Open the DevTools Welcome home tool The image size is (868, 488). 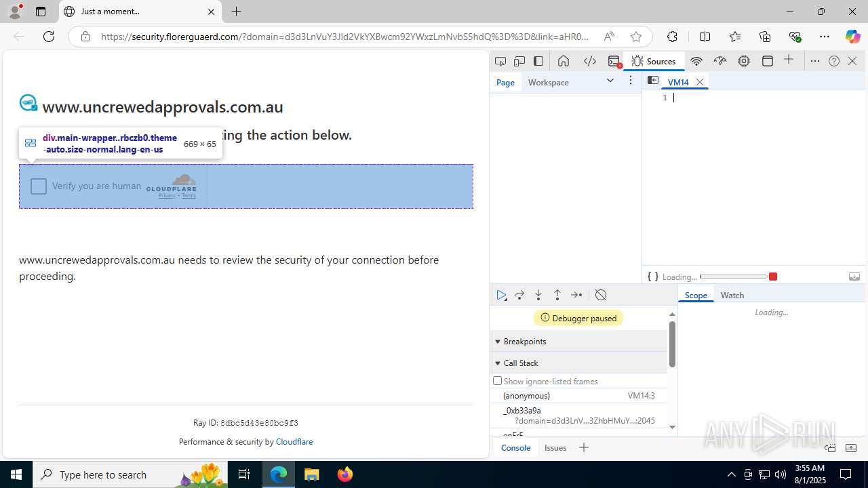564,61
